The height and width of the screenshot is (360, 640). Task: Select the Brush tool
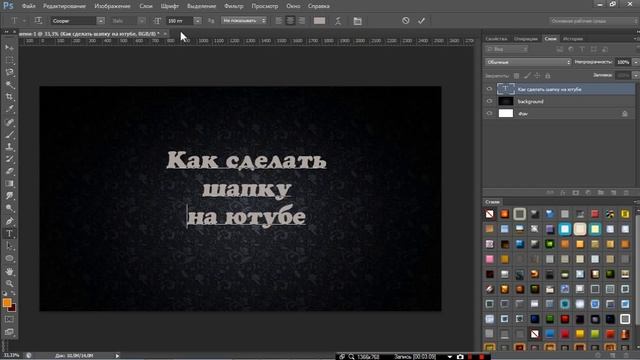pos(9,134)
